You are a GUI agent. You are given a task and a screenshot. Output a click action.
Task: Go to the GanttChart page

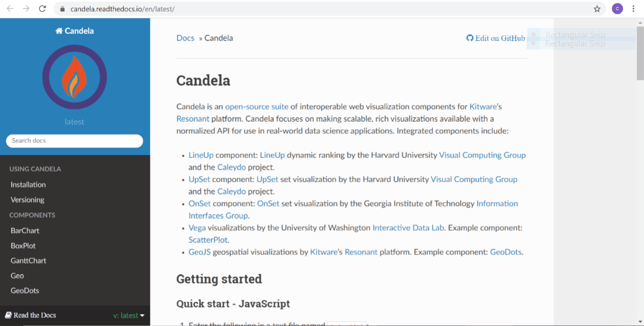click(29, 260)
